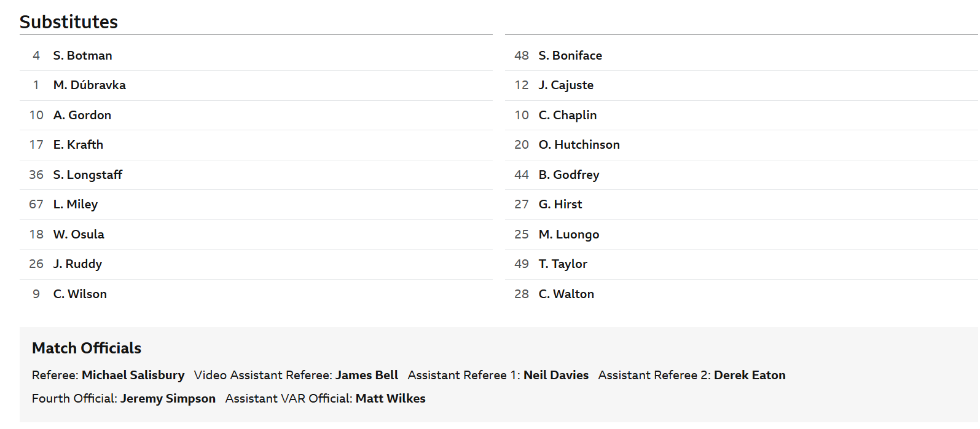Open B. Godfrey player entry
This screenshot has width=980, height=429.
tap(568, 175)
